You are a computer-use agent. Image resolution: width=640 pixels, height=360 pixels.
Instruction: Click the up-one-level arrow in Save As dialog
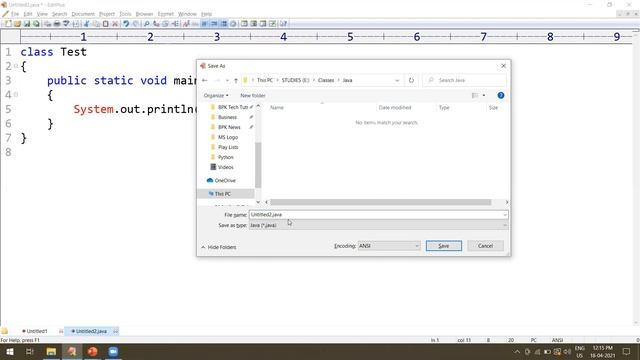pyautogui.click(x=236, y=80)
